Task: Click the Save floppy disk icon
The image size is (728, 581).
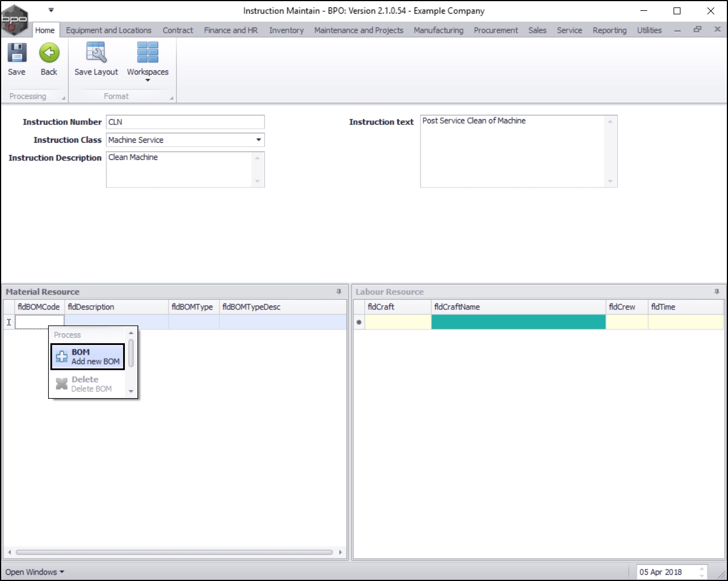Action: pyautogui.click(x=17, y=53)
